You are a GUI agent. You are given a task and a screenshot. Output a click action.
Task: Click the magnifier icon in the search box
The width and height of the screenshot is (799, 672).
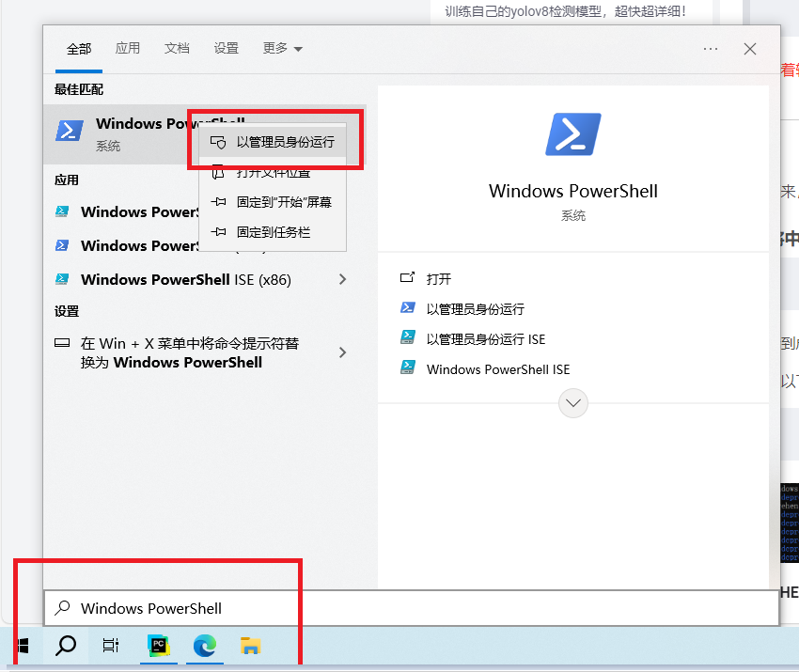coord(62,608)
